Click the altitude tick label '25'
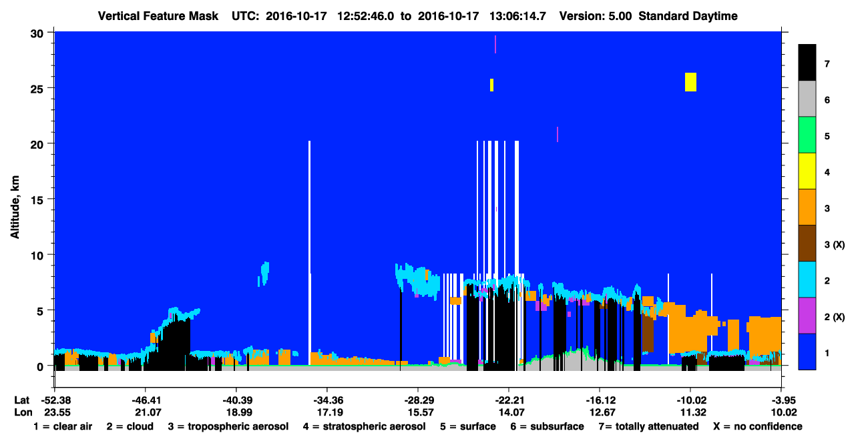 [38, 88]
